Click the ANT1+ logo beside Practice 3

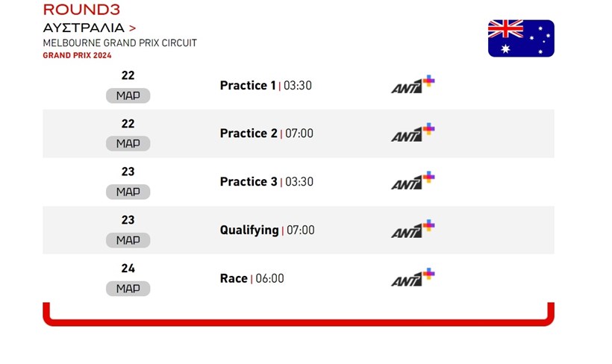tap(413, 181)
